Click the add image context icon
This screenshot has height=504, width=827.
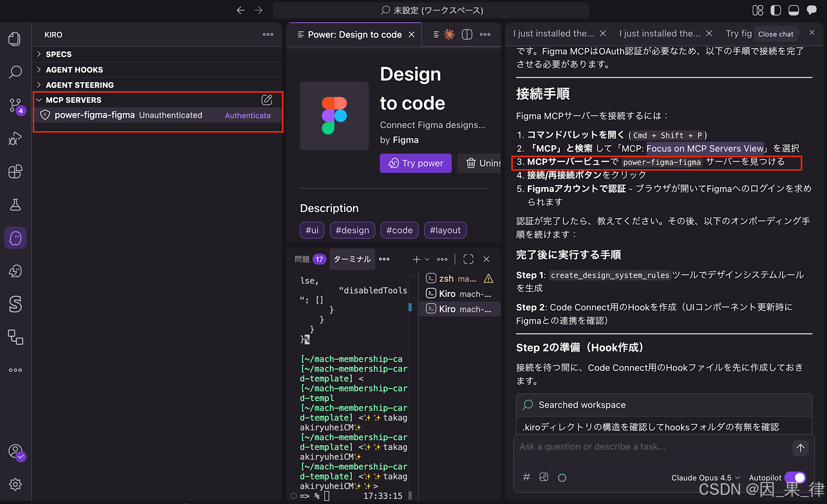pyautogui.click(x=544, y=477)
